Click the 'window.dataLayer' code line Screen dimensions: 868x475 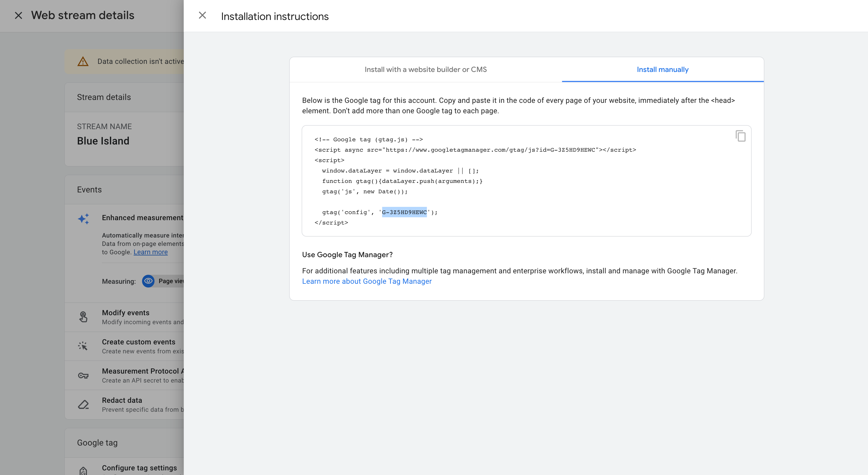(400, 170)
